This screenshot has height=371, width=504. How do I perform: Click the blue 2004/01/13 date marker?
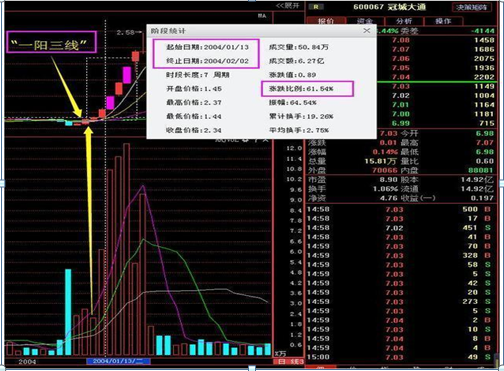(x=118, y=361)
